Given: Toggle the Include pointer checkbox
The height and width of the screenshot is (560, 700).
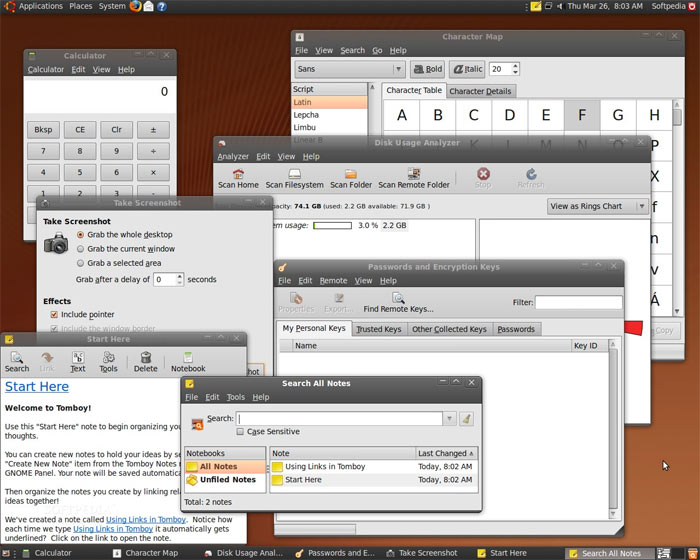Looking at the screenshot, I should (54, 314).
